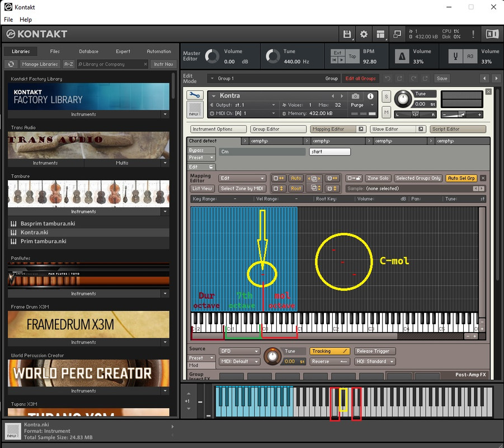Click the workspace layout icon
This screenshot has width=504, height=448.
pyautogui.click(x=380, y=34)
